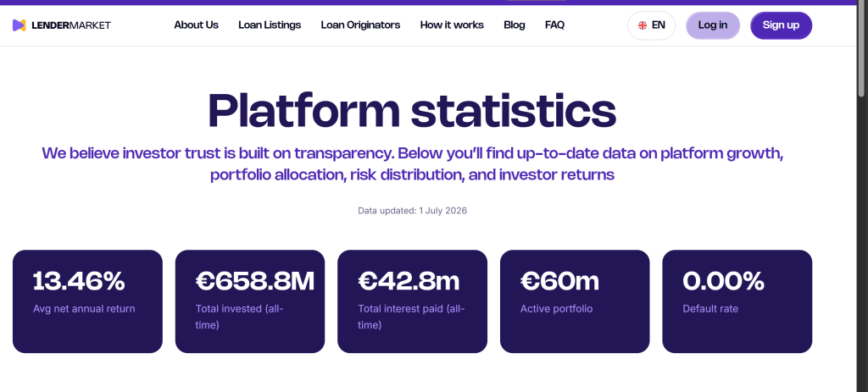Visit the Blog link
Viewport: 868px width, 392px height.
click(x=515, y=25)
